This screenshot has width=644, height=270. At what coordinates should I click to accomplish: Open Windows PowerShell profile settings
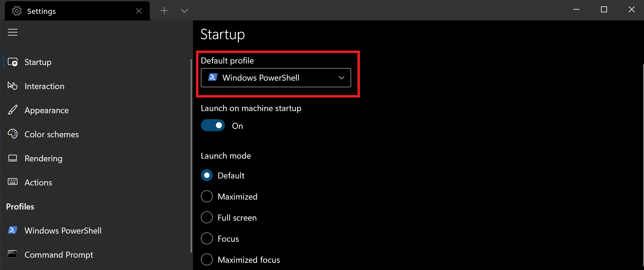96,231
